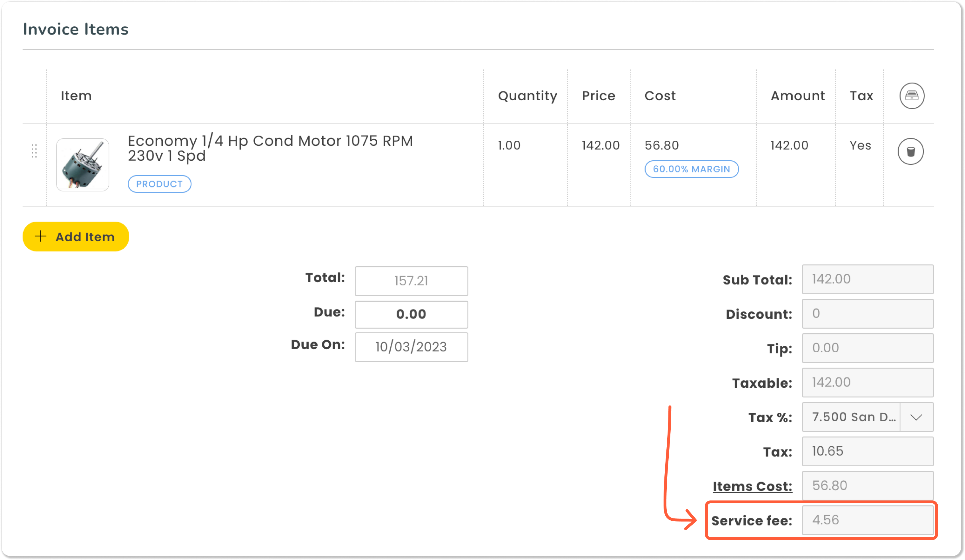The width and height of the screenshot is (965, 560).
Task: Click the Taxable amount field
Action: tap(867, 382)
